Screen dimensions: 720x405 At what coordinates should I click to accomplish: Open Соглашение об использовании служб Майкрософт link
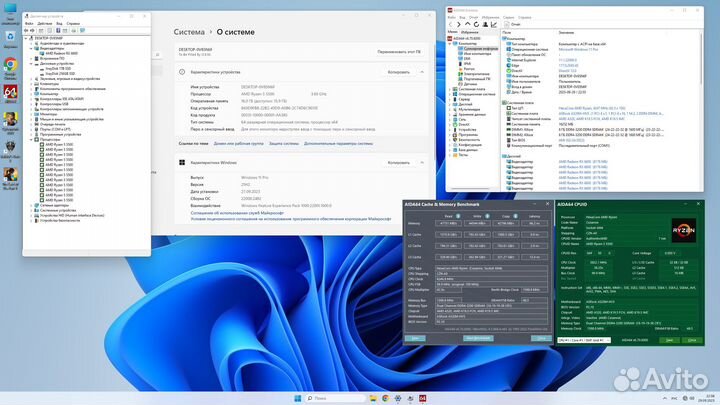pyautogui.click(x=237, y=213)
